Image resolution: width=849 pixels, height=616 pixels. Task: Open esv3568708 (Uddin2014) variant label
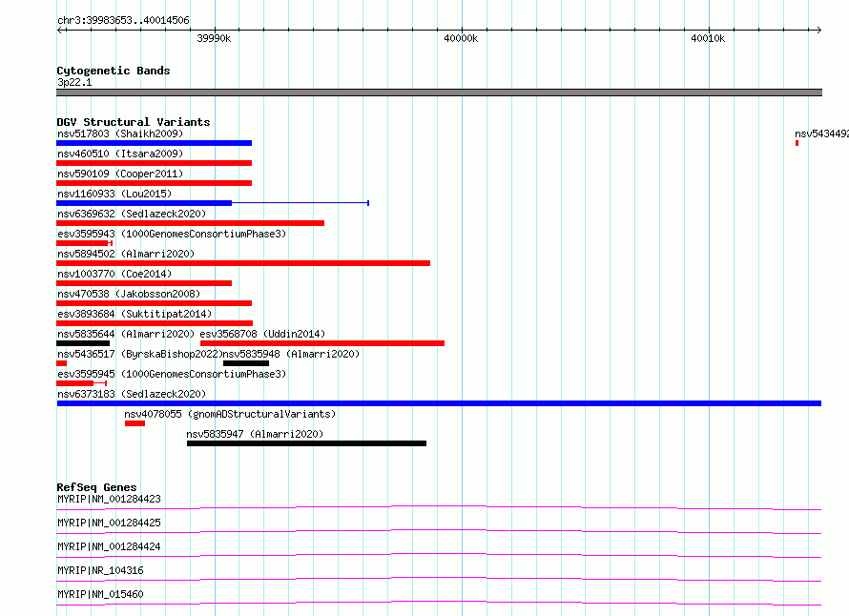(262, 334)
